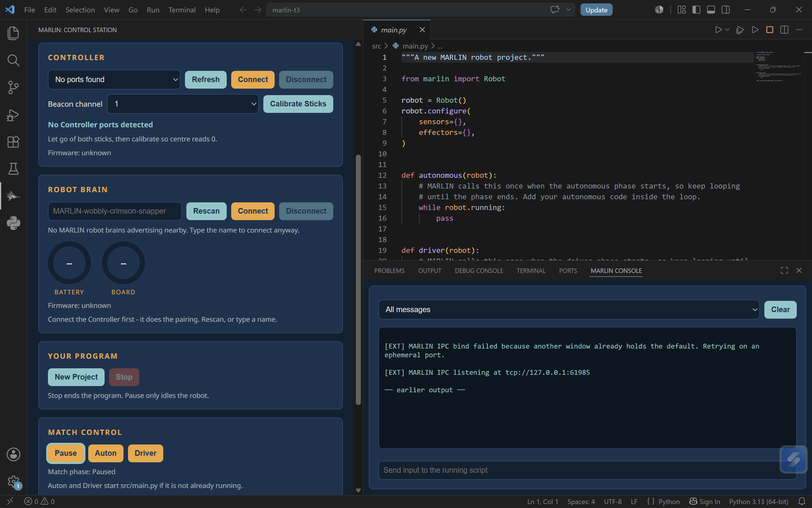Viewport: 812px width, 508px height.
Task: Switch to the PORTS tab
Action: pyautogui.click(x=568, y=271)
